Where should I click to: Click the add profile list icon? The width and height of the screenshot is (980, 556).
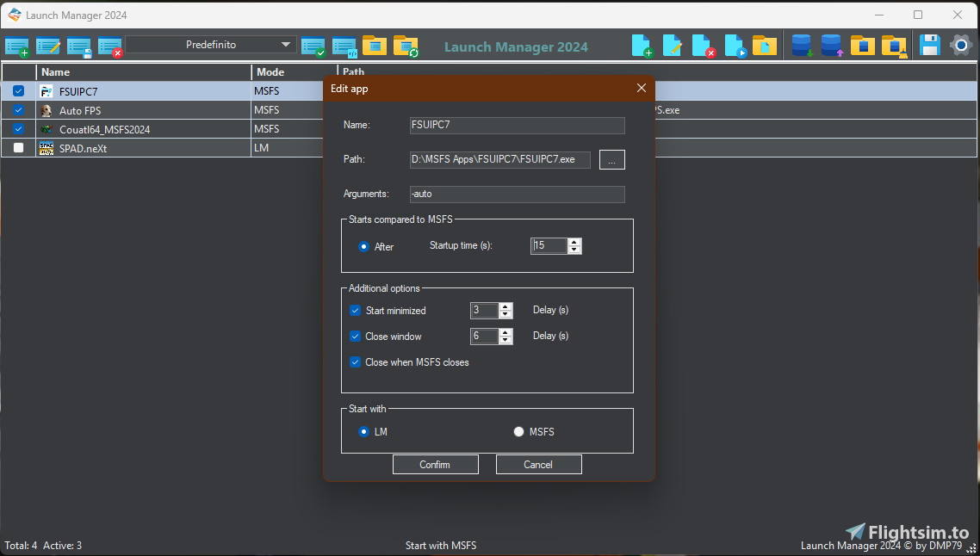pos(17,46)
